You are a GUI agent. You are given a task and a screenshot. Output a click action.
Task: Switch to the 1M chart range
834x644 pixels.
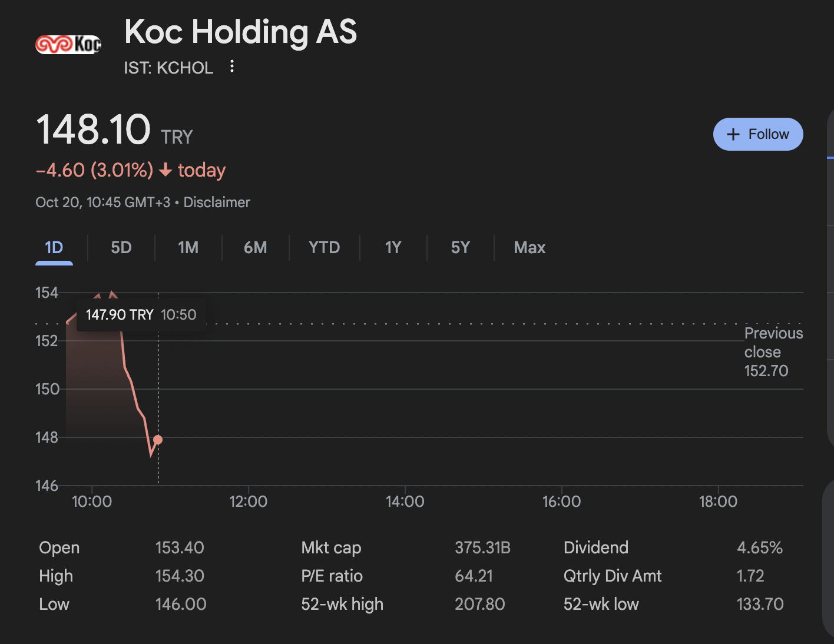(188, 248)
